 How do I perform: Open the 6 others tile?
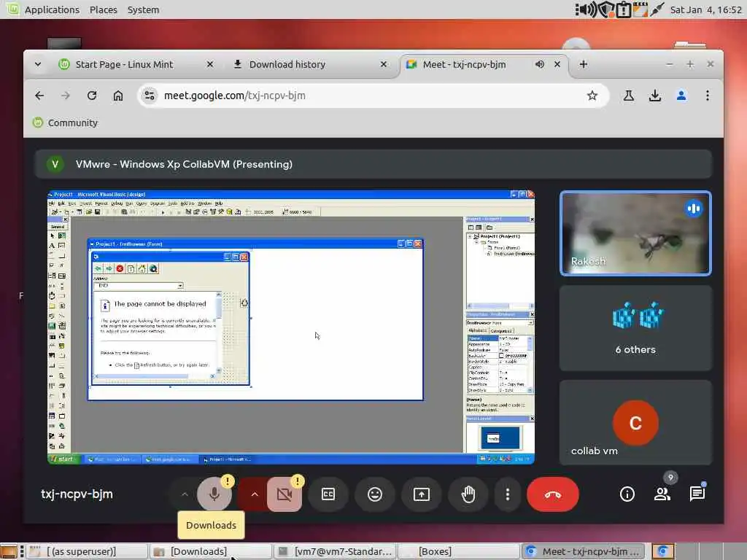635,328
